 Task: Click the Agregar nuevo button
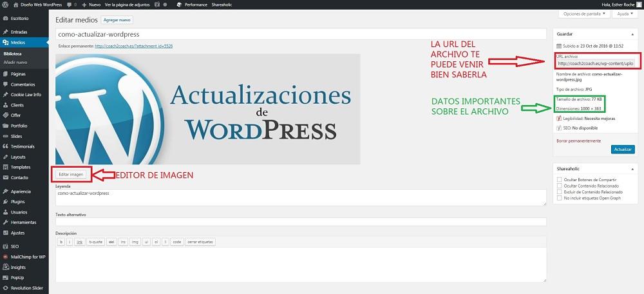click(x=117, y=20)
